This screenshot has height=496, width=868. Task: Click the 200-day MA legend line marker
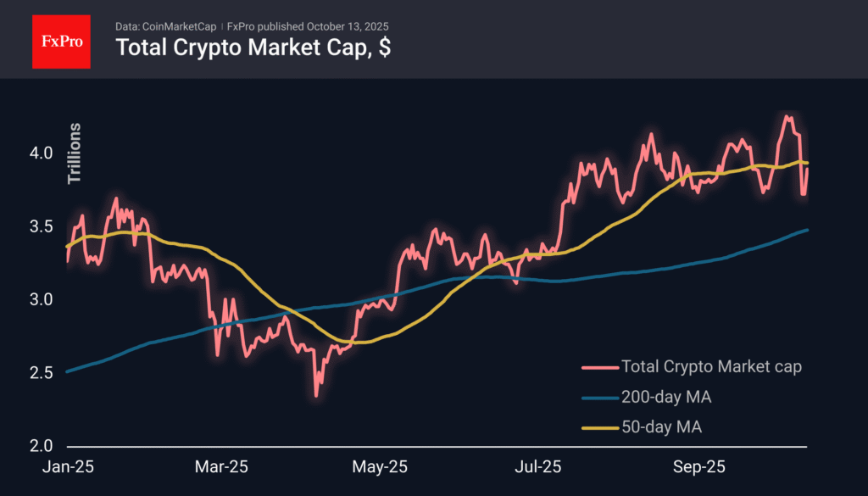tap(599, 398)
